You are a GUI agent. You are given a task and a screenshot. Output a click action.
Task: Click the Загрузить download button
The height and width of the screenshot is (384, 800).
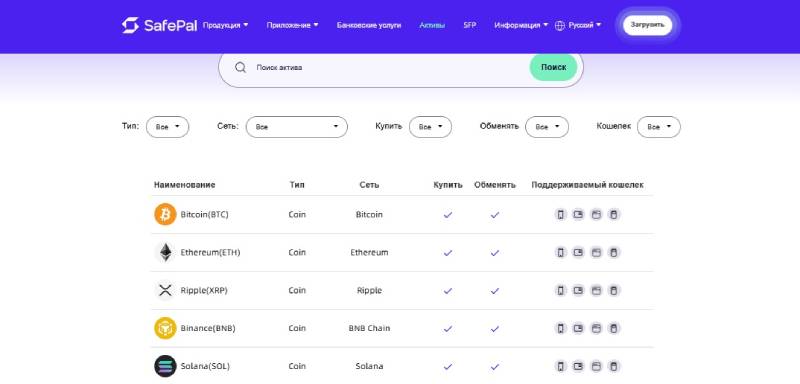[x=647, y=25]
